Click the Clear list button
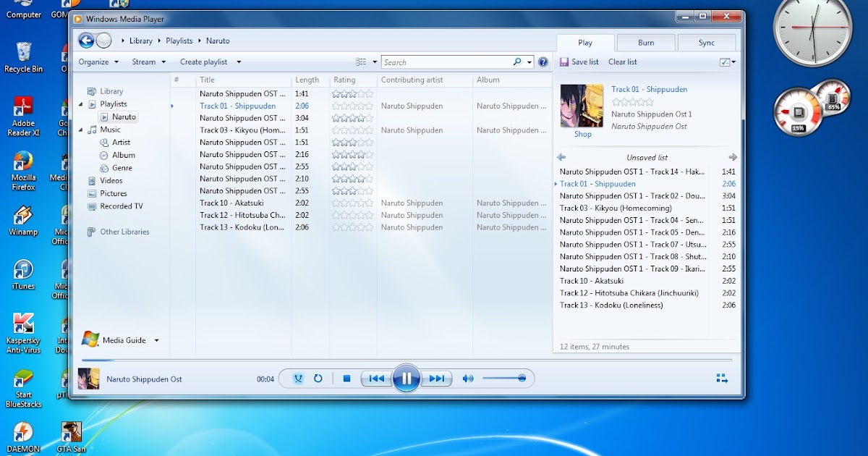The image size is (868, 456). point(623,62)
